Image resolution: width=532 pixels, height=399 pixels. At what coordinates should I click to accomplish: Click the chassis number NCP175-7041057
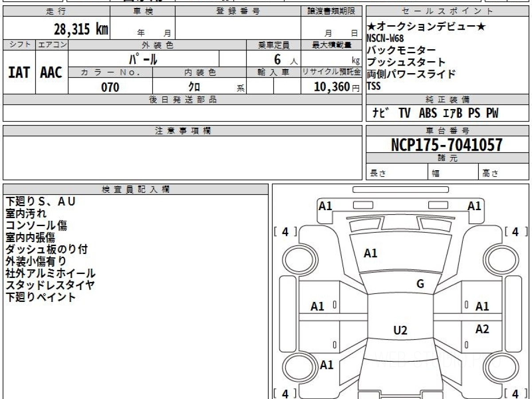click(x=447, y=145)
